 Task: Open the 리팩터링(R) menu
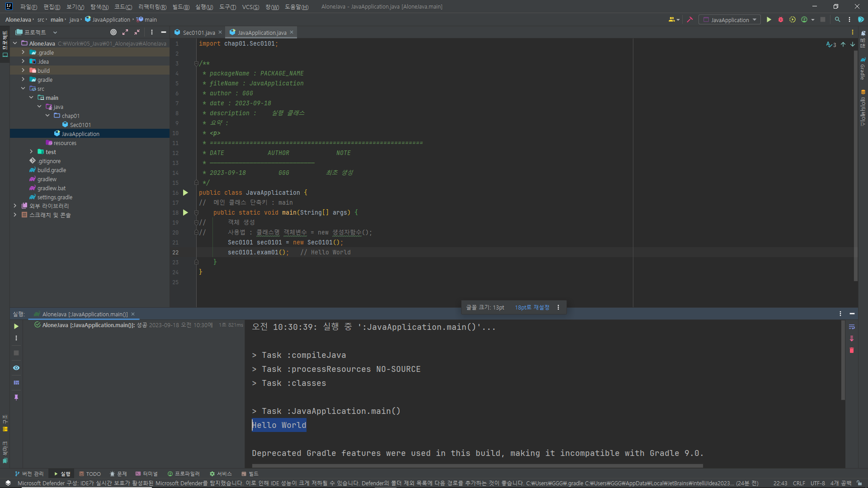pyautogui.click(x=152, y=7)
